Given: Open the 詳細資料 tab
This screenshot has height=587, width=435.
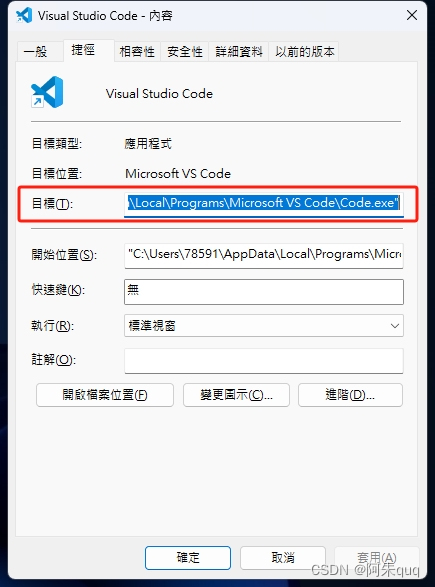Looking at the screenshot, I should (x=239, y=52).
